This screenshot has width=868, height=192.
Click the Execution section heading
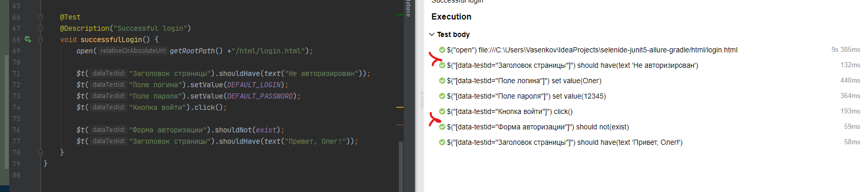tap(451, 16)
